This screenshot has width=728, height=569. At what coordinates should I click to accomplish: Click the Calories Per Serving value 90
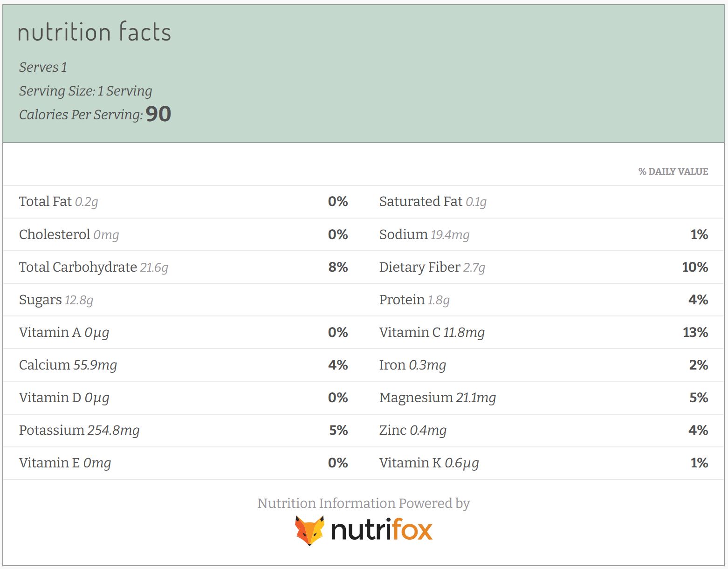(158, 114)
